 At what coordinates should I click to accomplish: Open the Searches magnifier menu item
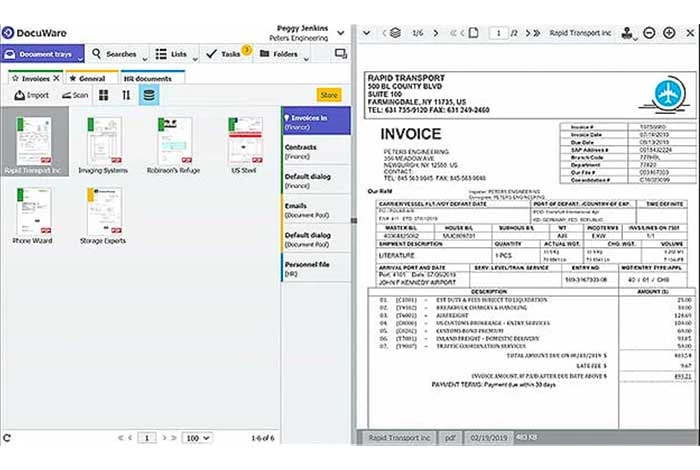tap(114, 54)
